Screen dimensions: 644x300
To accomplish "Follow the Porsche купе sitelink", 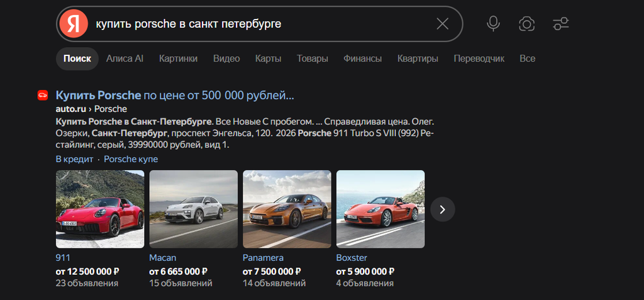I will 131,159.
